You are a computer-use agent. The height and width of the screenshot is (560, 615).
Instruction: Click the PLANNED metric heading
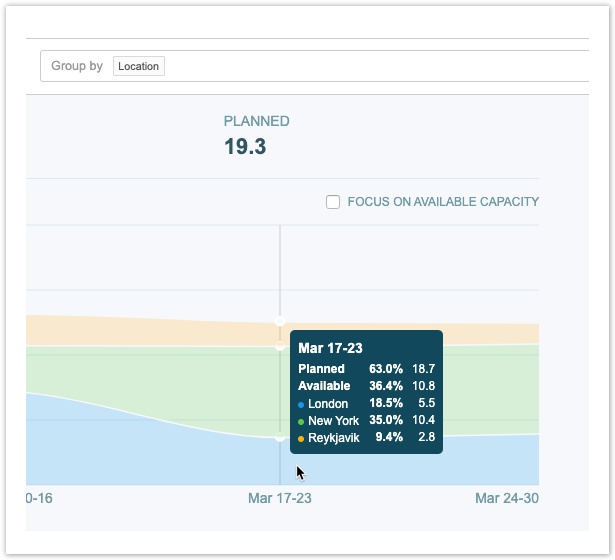tap(256, 121)
